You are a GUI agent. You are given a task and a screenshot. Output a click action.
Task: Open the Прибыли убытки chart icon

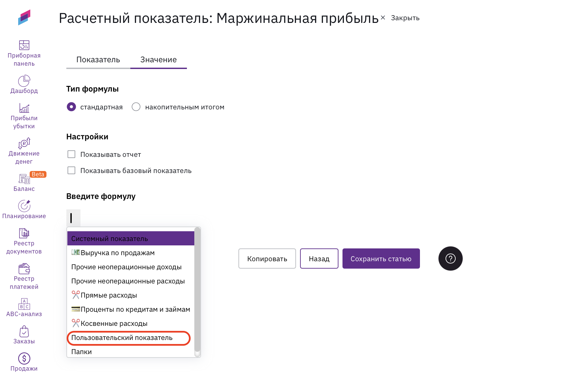[24, 108]
